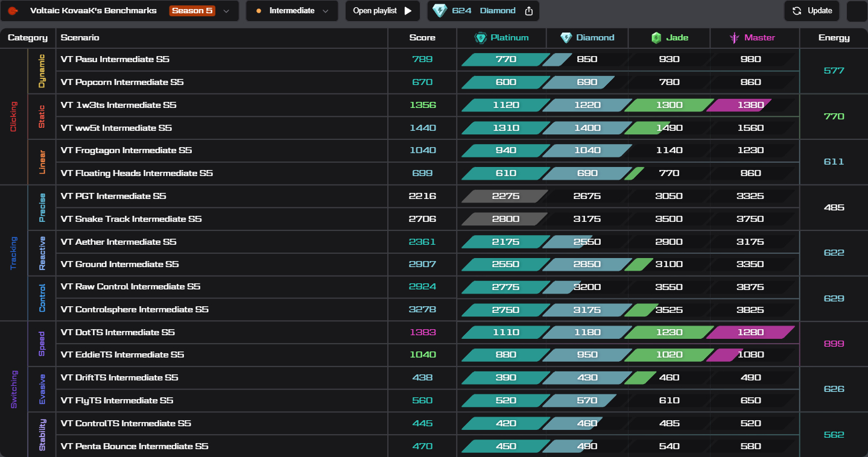
Task: Select scenario VT Controlsphere Intermediate S5
Action: pyautogui.click(x=135, y=309)
